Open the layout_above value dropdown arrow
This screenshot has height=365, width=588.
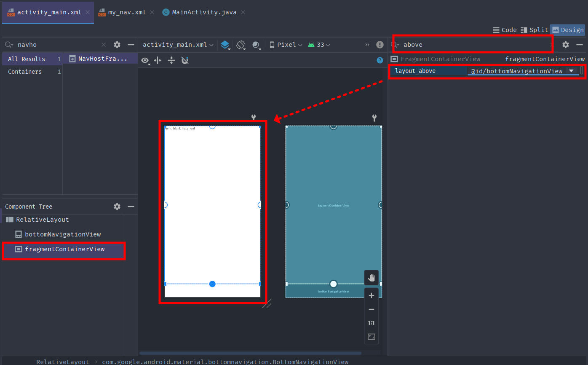click(x=572, y=71)
